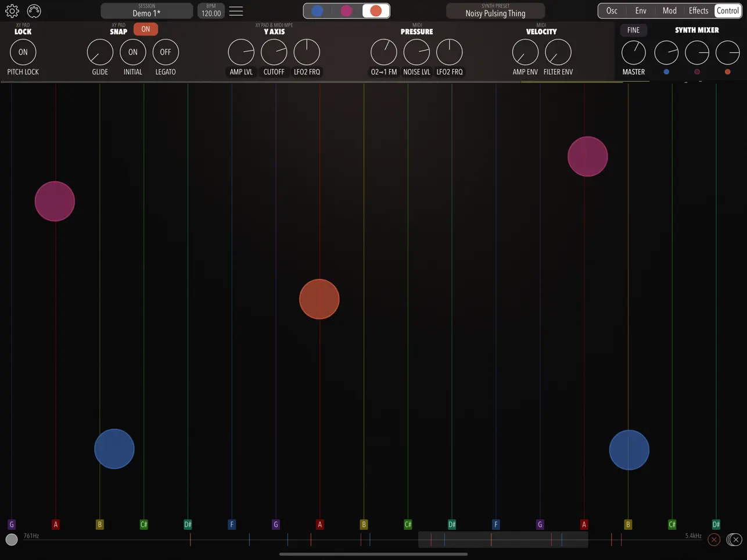
Task: Clear all notes using stacked X icon
Action: coord(733,539)
